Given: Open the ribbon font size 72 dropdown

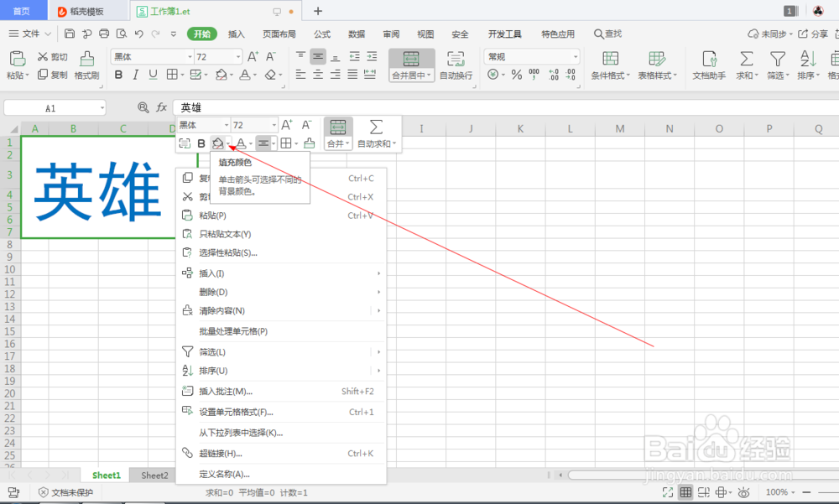Looking at the screenshot, I should pos(238,57).
